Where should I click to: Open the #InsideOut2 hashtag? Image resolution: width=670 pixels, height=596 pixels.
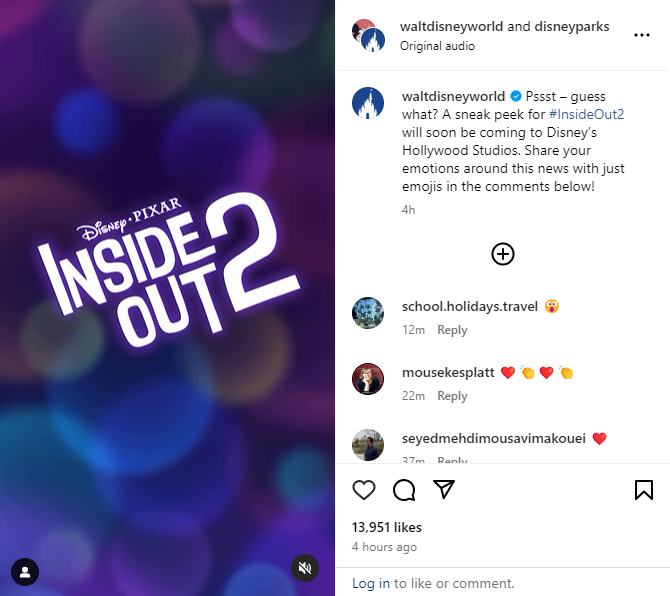click(586, 115)
